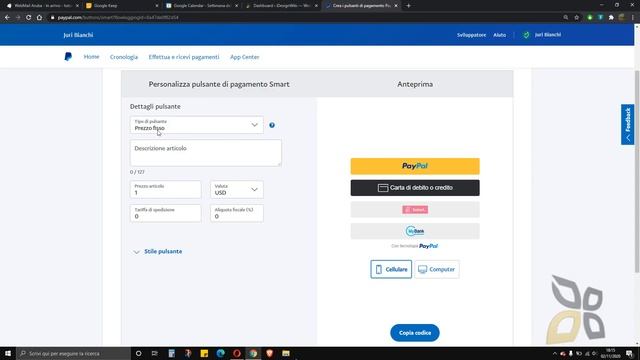The height and width of the screenshot is (360, 640).
Task: Open Aiuto link in header
Action: click(500, 35)
